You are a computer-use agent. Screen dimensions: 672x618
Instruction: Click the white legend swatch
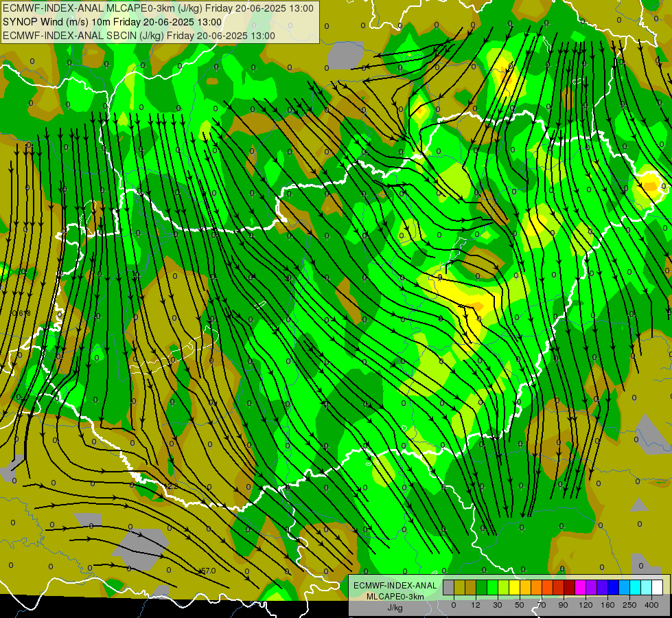[658, 587]
